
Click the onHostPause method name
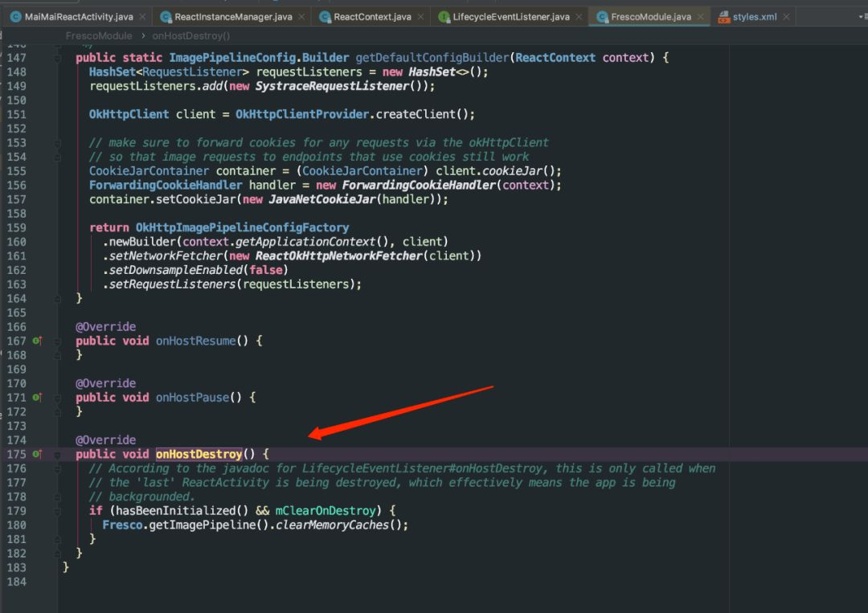click(192, 397)
